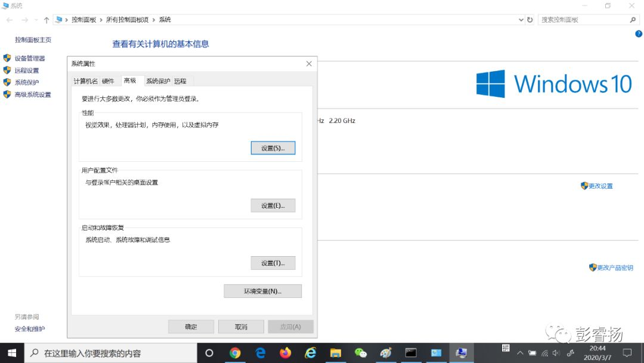This screenshot has width=644, height=363.
Task: Open File Explorer from taskbar
Action: (x=336, y=353)
